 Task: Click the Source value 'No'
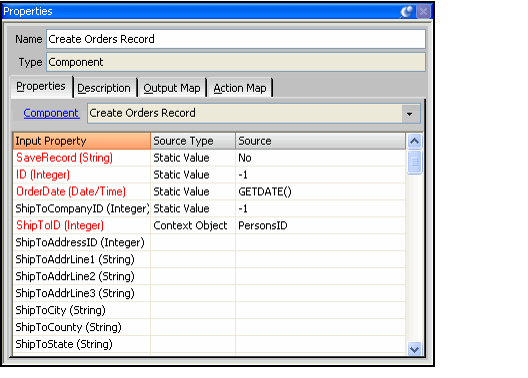tap(321, 158)
